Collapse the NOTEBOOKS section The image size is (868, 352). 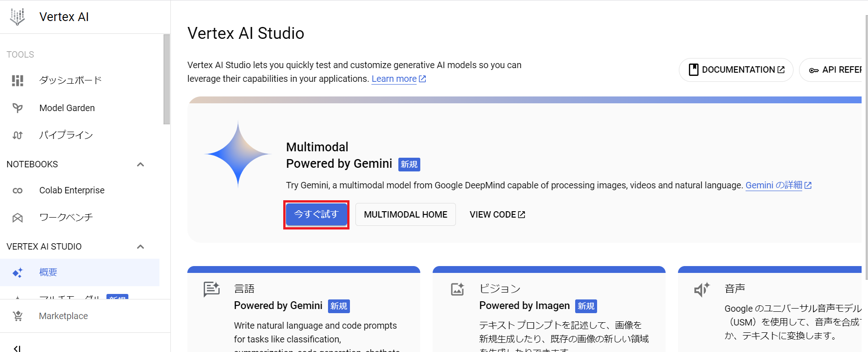pyautogui.click(x=141, y=165)
